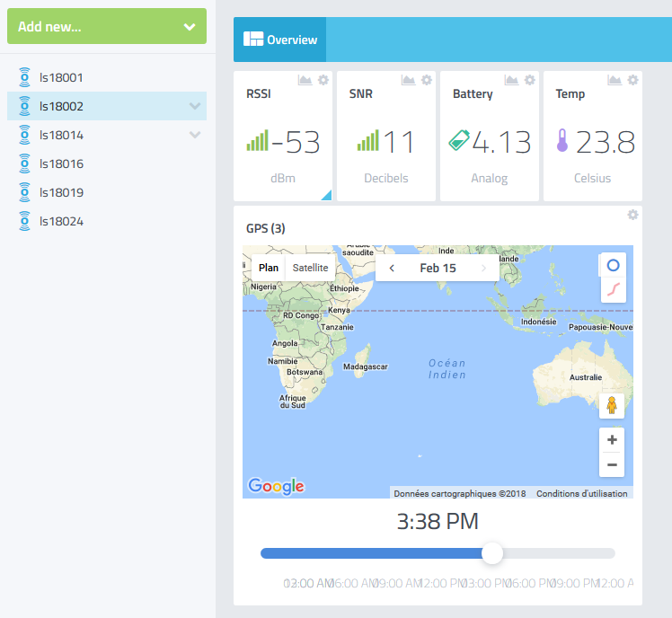Select device ls18001 in the sidebar

pyautogui.click(x=61, y=77)
